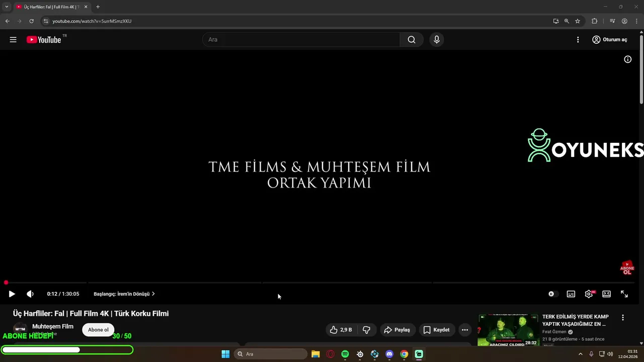Open the YouTube guide hamburger menu
Viewport: 644px width, 362px height.
click(x=13, y=40)
